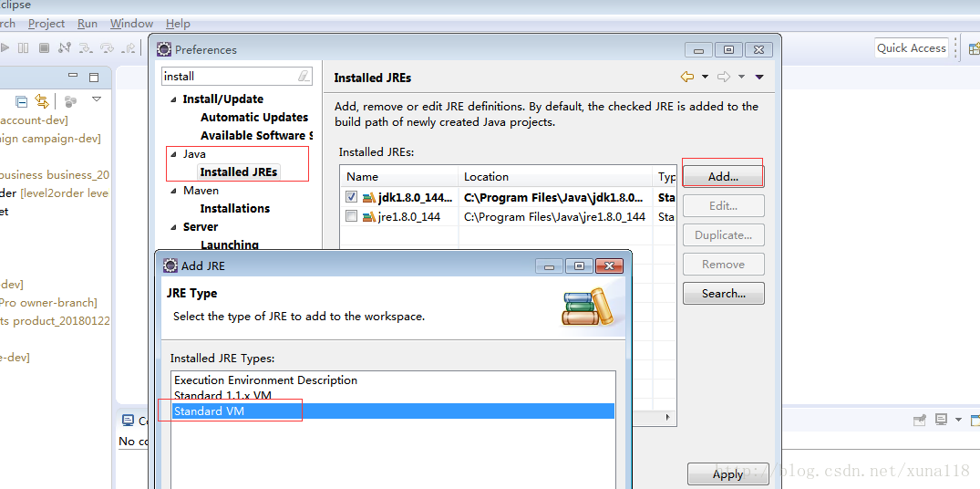
Task: Click the Forward arrow in Preferences page
Action: [x=724, y=77]
